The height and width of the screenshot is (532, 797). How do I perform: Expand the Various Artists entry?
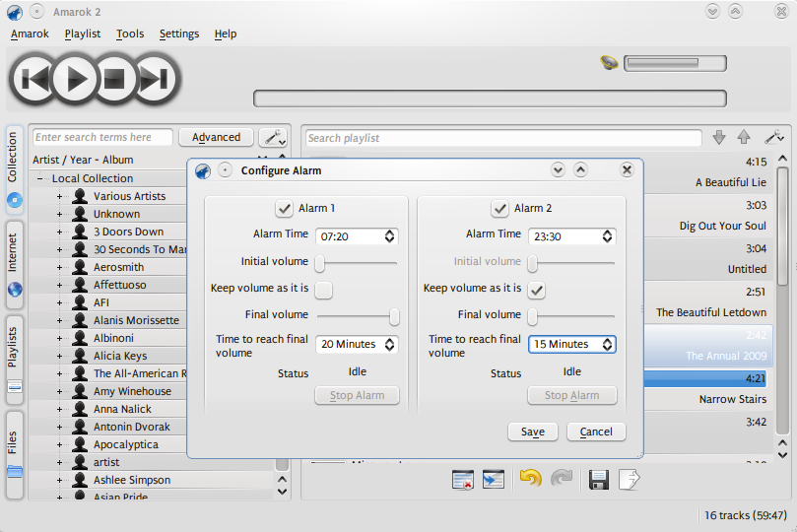pyautogui.click(x=59, y=196)
